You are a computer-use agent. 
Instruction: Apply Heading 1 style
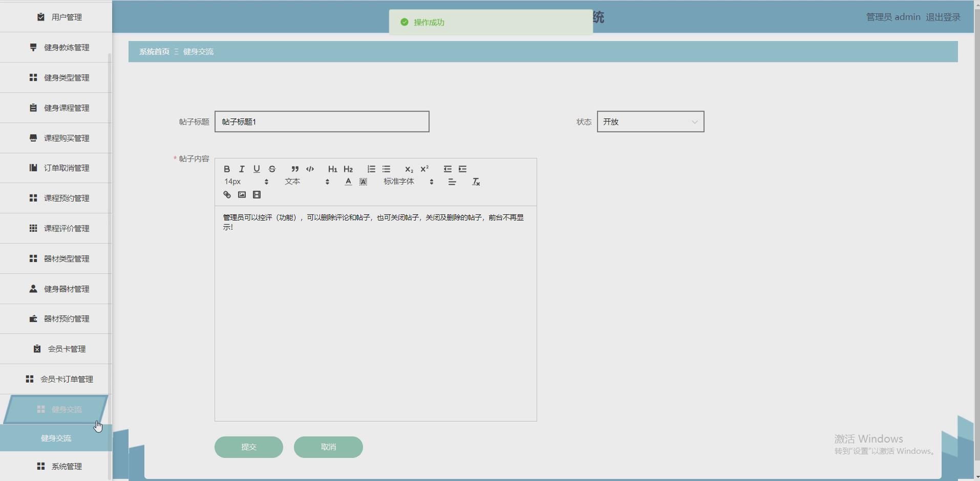(x=332, y=169)
